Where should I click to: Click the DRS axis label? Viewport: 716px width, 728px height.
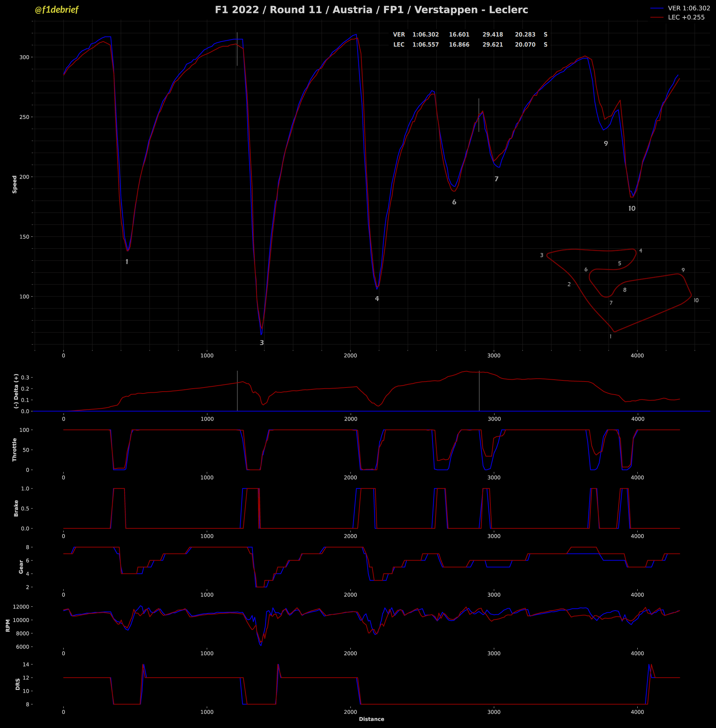tap(18, 684)
